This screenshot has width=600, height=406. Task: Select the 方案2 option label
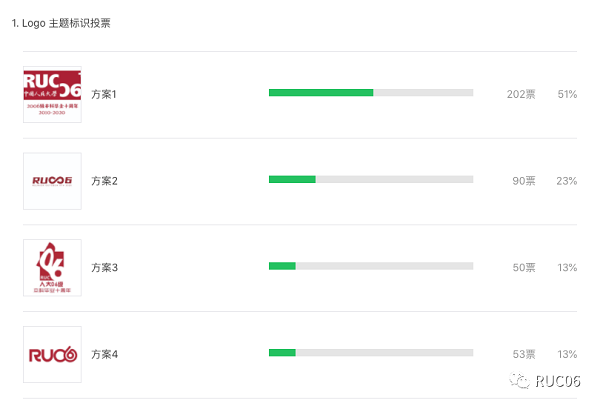coord(104,181)
